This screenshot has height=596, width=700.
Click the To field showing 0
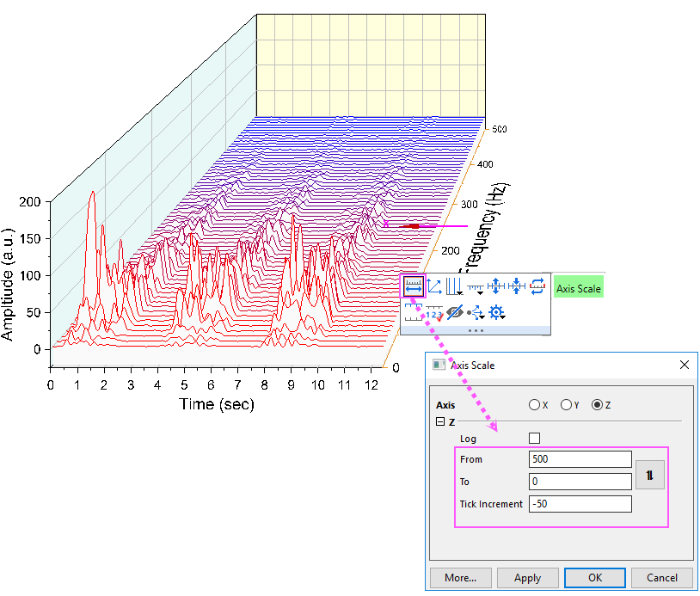point(580,482)
